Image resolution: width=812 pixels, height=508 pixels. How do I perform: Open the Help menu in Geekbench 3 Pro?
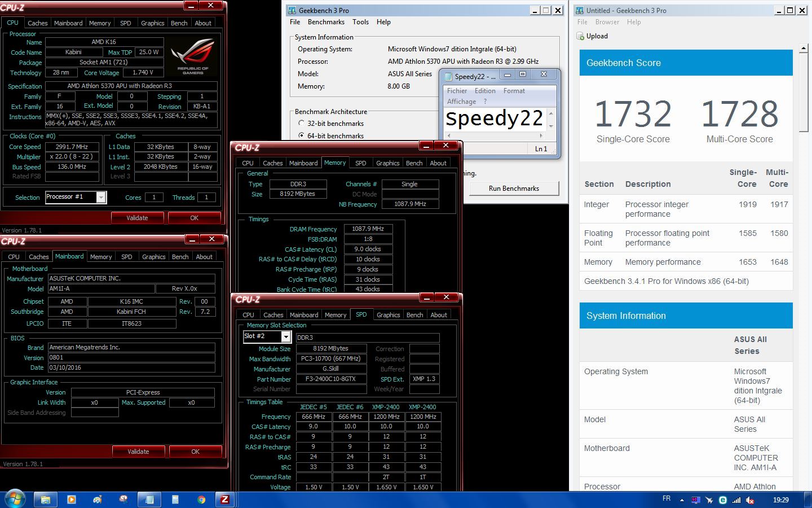coord(383,22)
